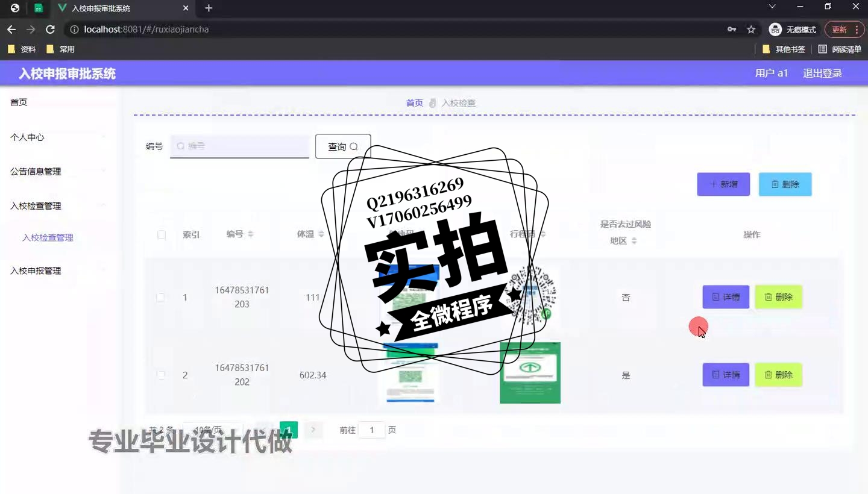The width and height of the screenshot is (868, 494).
Task: Click the 编号 search input field
Action: (239, 146)
